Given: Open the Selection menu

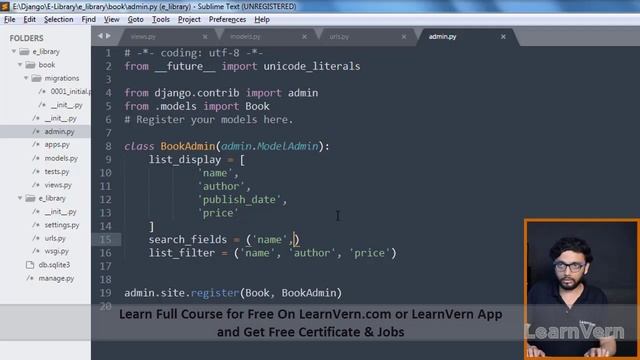Looking at the screenshot, I should 58,20.
